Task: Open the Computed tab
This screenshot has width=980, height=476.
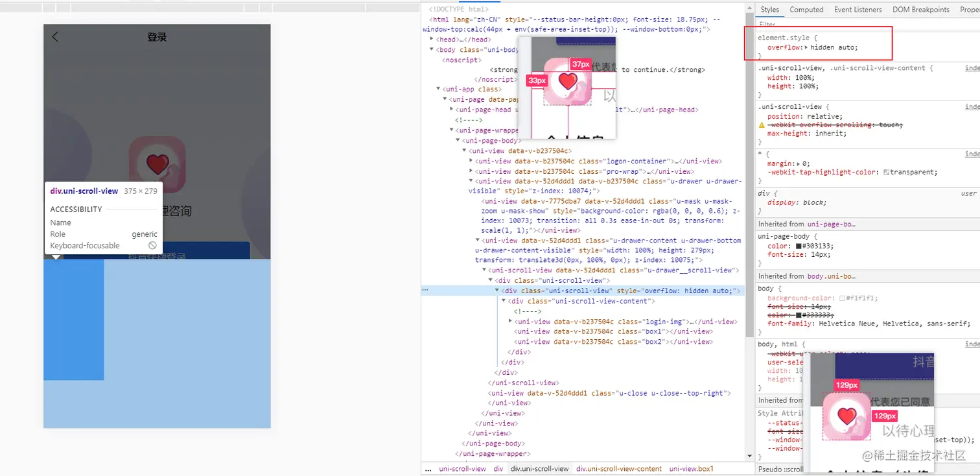Action: click(x=806, y=10)
